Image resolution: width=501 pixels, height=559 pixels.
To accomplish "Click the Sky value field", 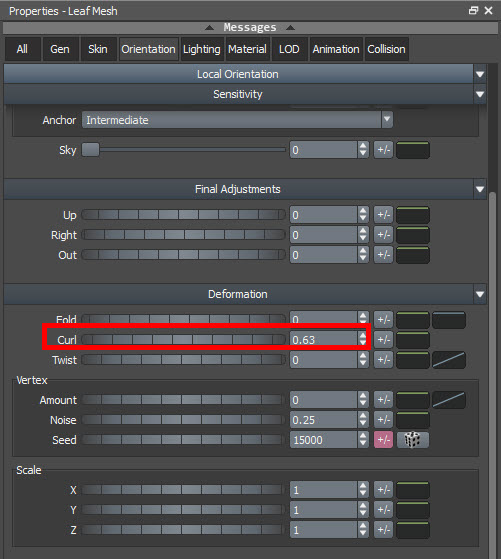I will tap(324, 150).
